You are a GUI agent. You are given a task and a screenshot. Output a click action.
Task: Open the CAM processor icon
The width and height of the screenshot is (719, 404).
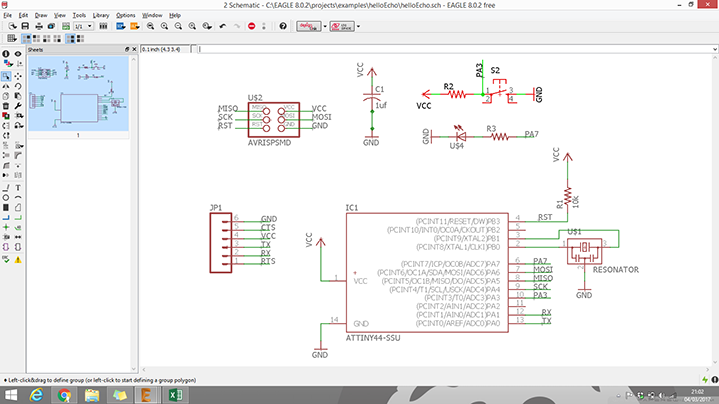tap(51, 26)
